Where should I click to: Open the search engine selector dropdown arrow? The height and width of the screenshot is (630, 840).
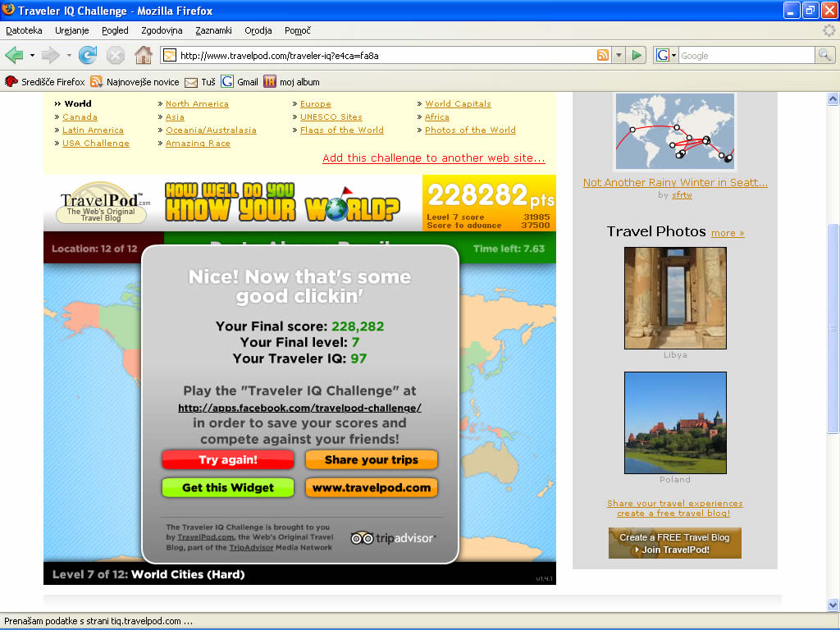tap(673, 55)
